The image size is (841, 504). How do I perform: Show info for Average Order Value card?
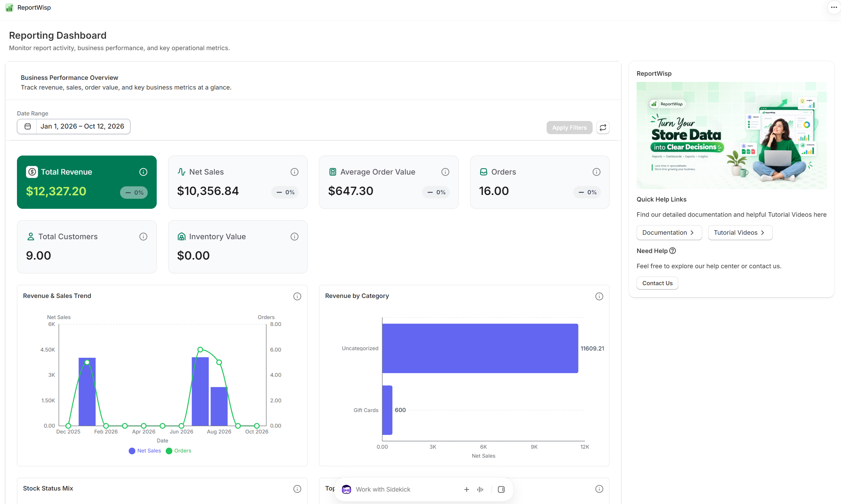tap(445, 172)
